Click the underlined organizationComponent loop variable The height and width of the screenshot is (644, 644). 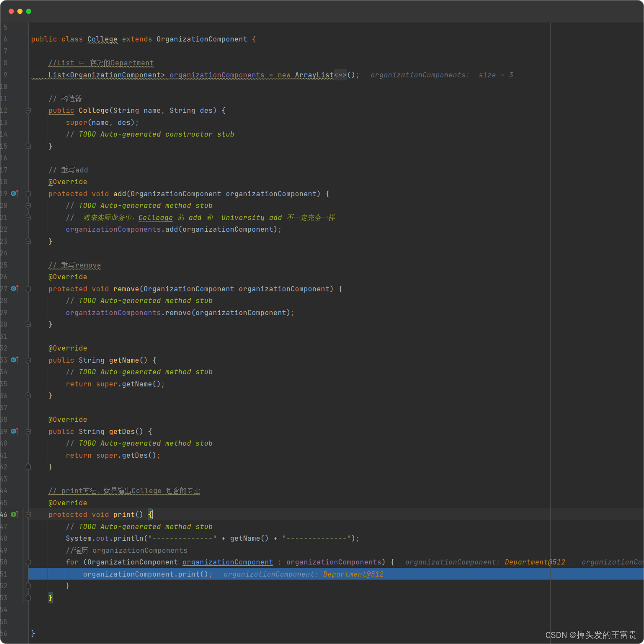pos(228,562)
